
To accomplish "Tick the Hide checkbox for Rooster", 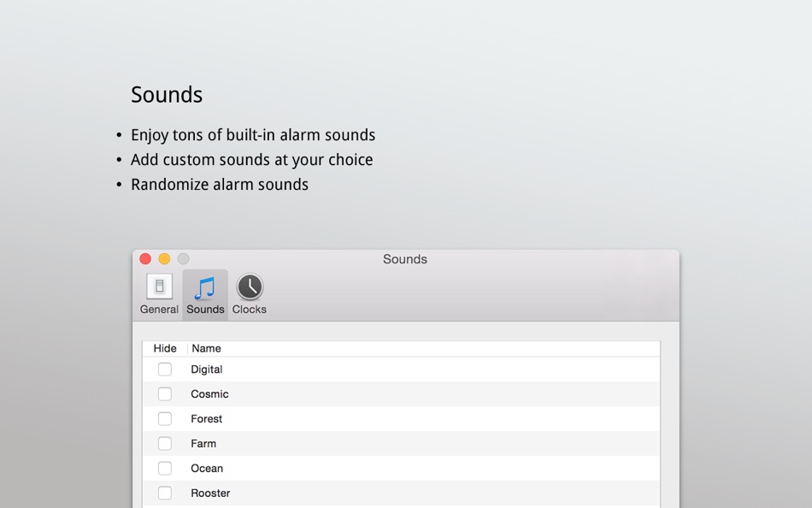I will 165,493.
